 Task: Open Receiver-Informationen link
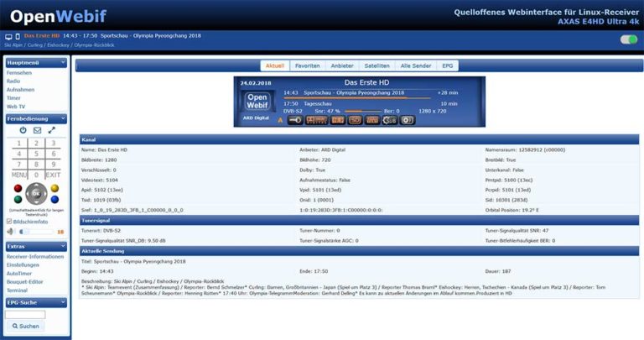pos(35,257)
